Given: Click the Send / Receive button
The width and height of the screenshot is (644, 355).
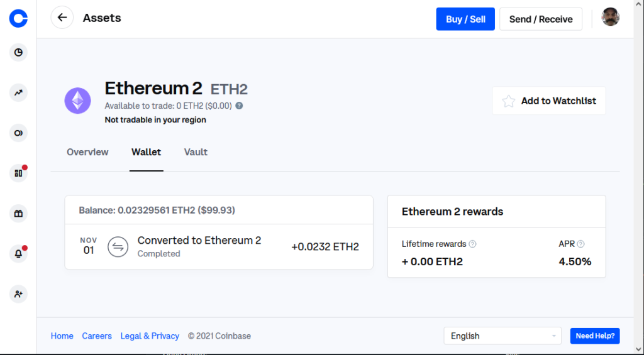Looking at the screenshot, I should click(541, 19).
